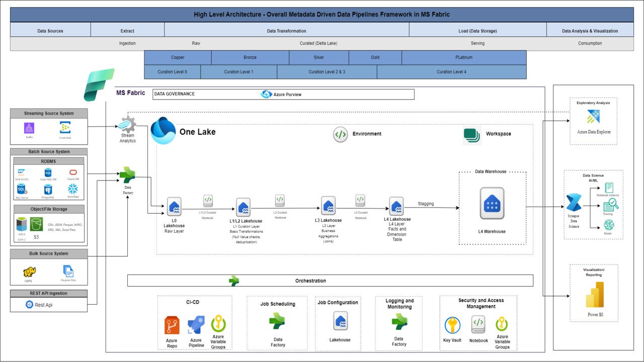Click the Bulk Source System heading

(48, 253)
